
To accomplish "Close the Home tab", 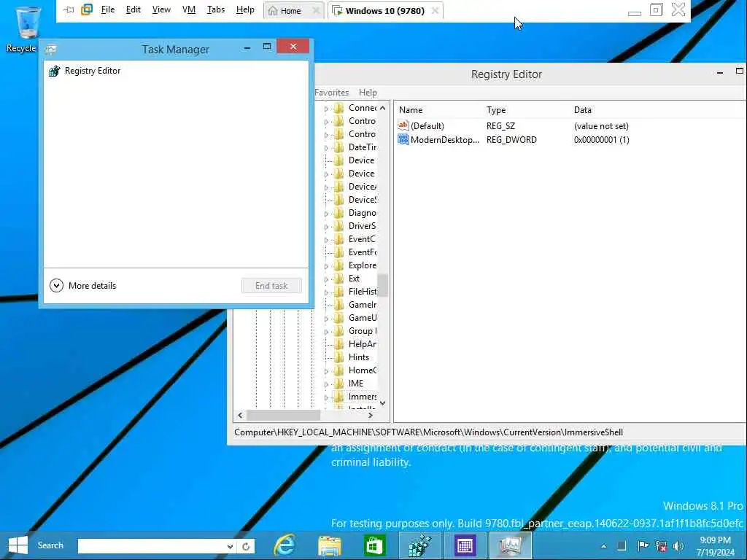I will (316, 10).
